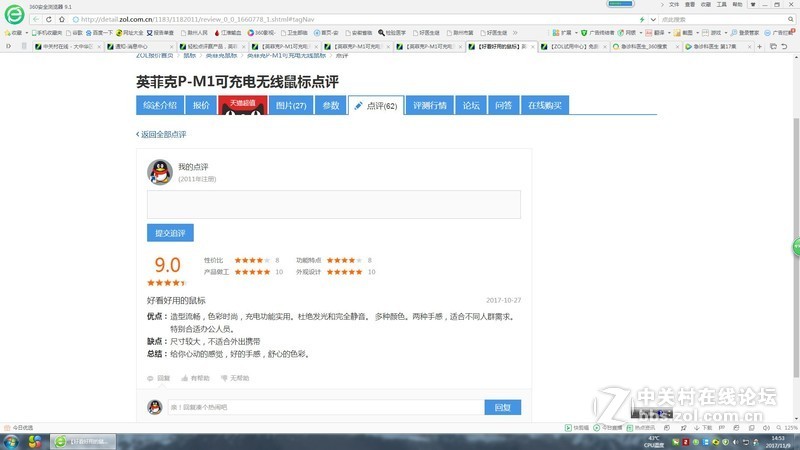Open the 360 browser taskbar button
The height and width of the screenshot is (450, 800).
[x=83, y=441]
